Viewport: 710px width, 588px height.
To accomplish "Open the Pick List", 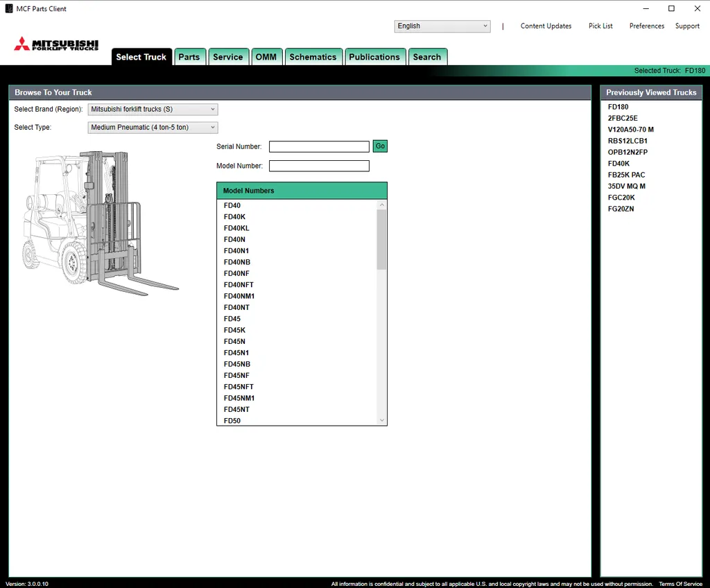I will (601, 26).
